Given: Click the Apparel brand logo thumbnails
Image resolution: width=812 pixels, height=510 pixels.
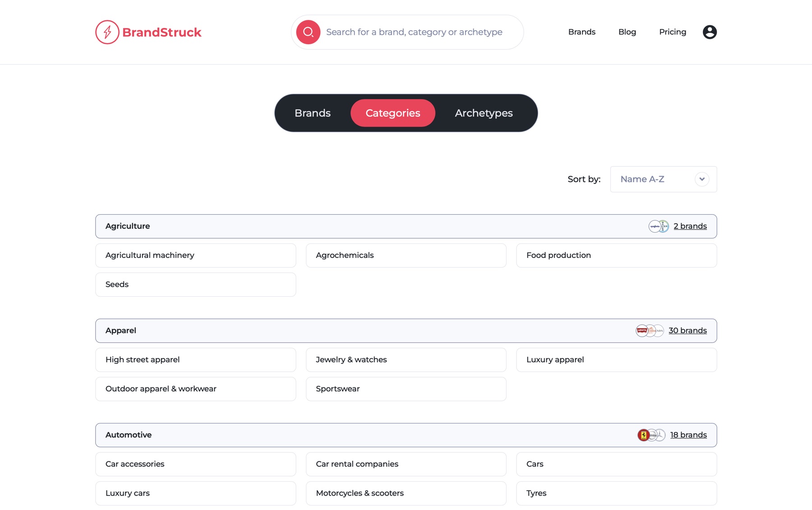Looking at the screenshot, I should 650,331.
